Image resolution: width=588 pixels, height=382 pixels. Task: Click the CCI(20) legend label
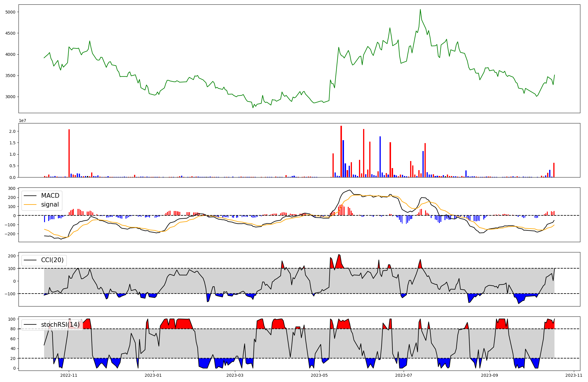(x=52, y=260)
